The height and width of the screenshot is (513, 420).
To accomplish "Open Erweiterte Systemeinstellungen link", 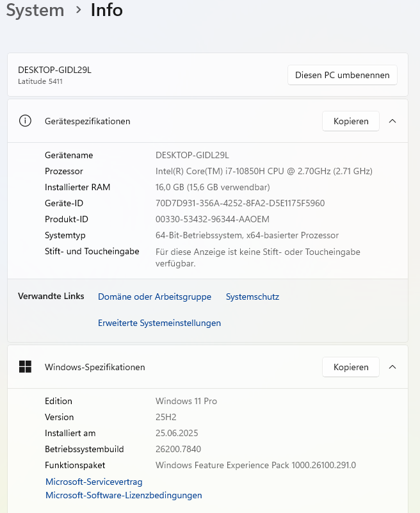I will [159, 323].
